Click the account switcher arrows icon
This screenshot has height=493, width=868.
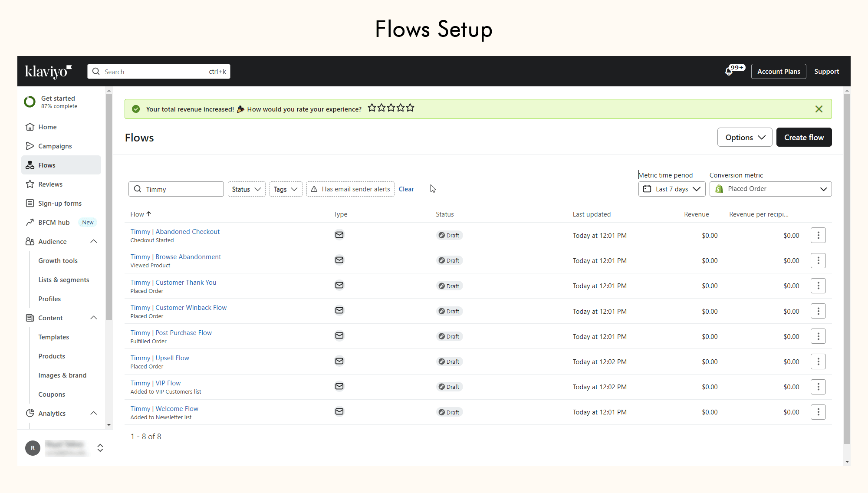[100, 448]
